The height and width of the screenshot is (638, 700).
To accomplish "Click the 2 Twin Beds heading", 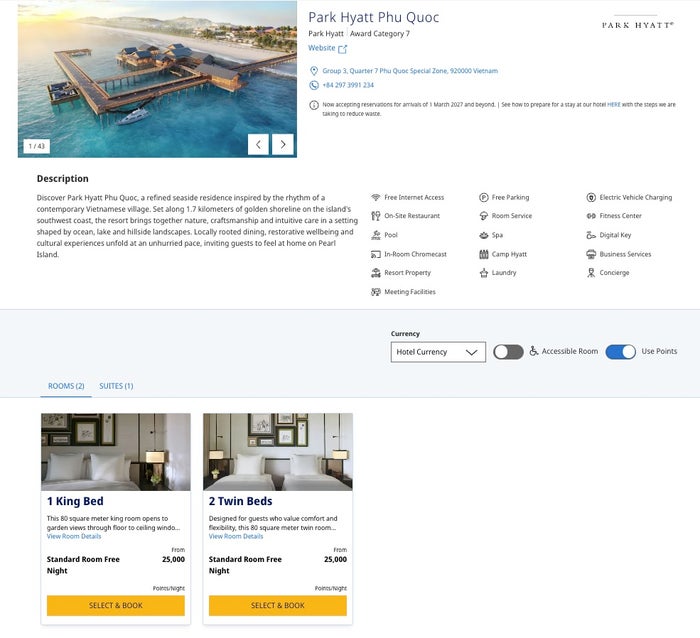I will click(x=241, y=501).
